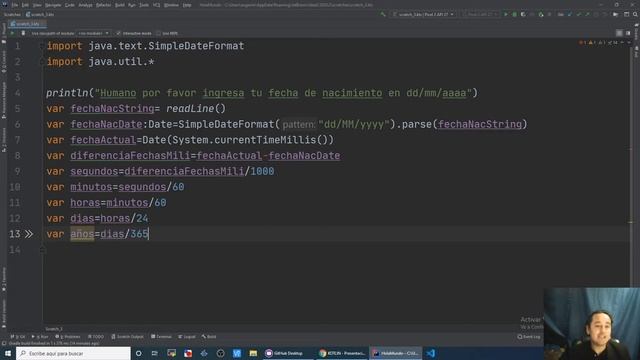The height and width of the screenshot is (360, 640).
Task: Click the double-arrow run marker on line 13
Action: pyautogui.click(x=29, y=234)
